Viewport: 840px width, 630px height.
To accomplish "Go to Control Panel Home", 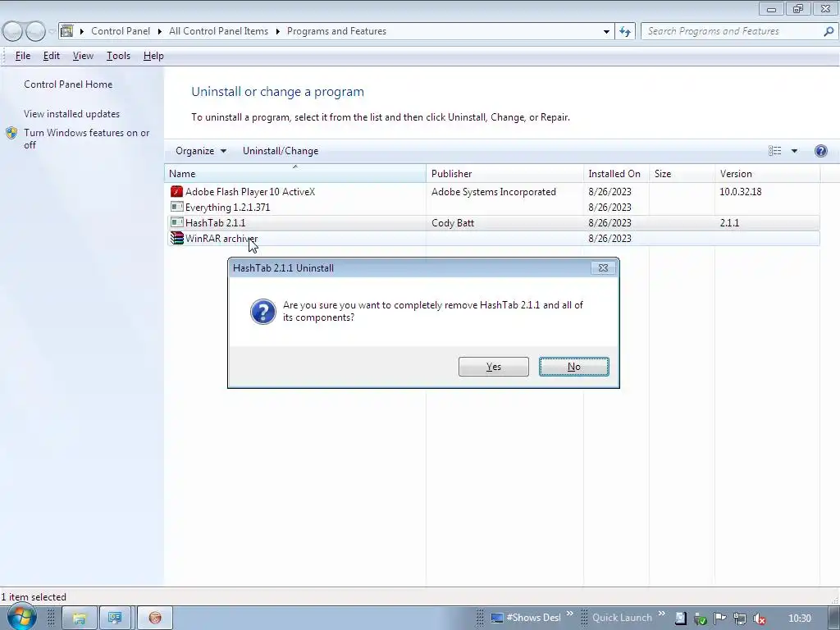I will pyautogui.click(x=68, y=84).
